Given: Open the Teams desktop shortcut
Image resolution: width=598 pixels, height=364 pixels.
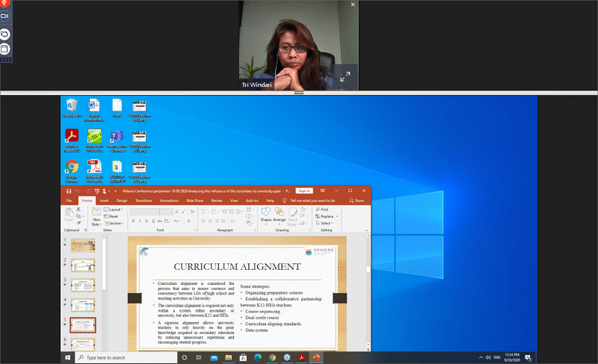Looking at the screenshot, I should tap(117, 138).
